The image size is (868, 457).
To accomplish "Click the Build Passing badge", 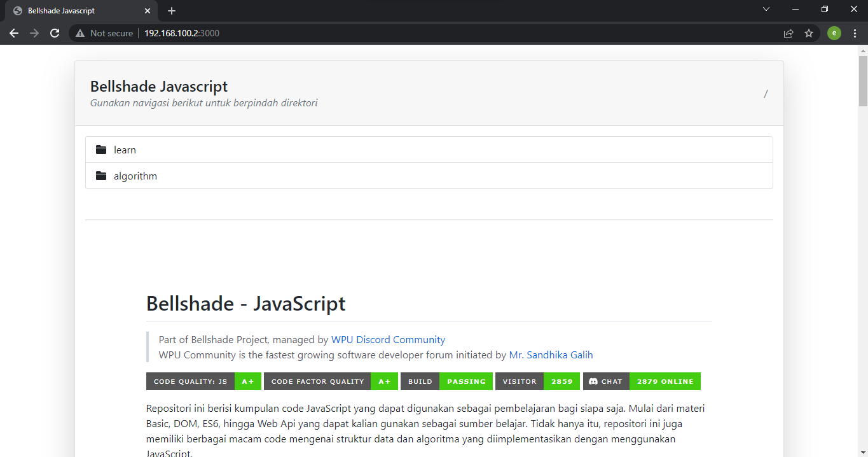I will (x=446, y=381).
